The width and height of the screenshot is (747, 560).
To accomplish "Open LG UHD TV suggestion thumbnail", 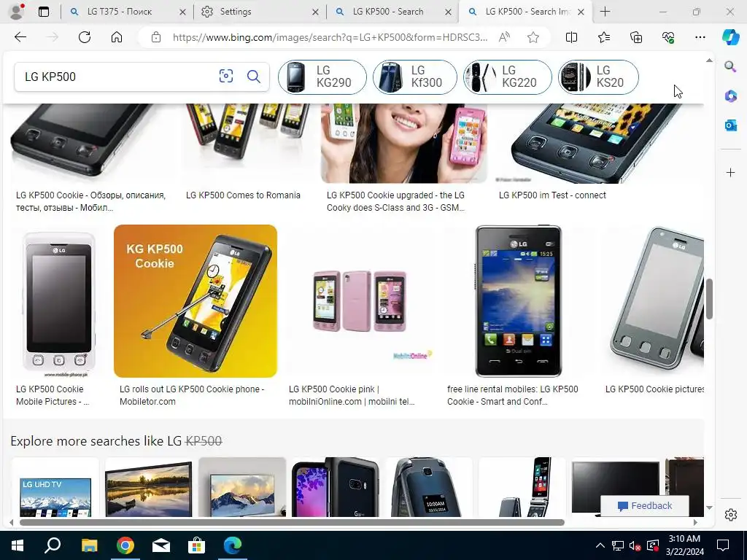I will click(x=55, y=487).
